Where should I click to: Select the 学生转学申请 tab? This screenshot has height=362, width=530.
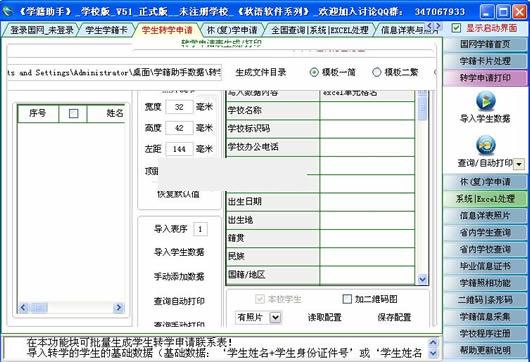click(x=167, y=30)
